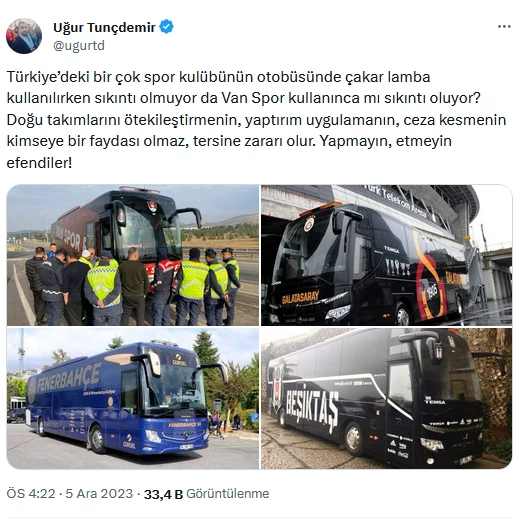Open Uğur Tunçdemir's profile picture
The height and width of the screenshot is (524, 520).
click(x=24, y=36)
